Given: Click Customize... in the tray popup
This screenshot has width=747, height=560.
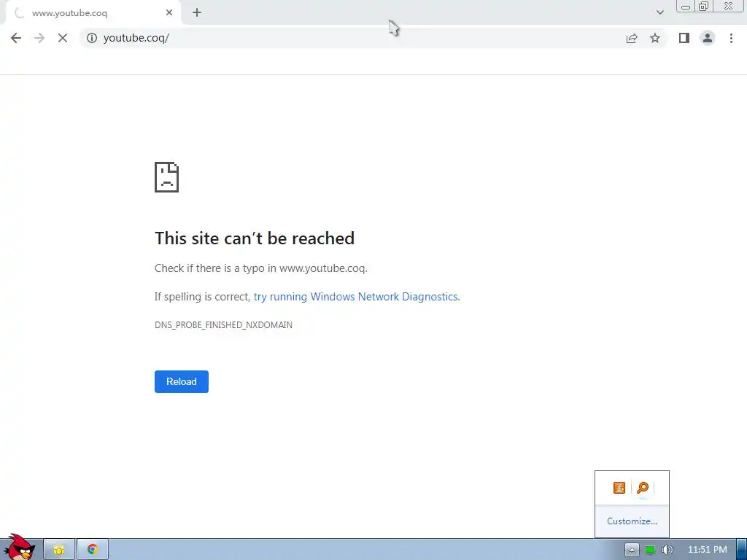Looking at the screenshot, I should [x=632, y=521].
